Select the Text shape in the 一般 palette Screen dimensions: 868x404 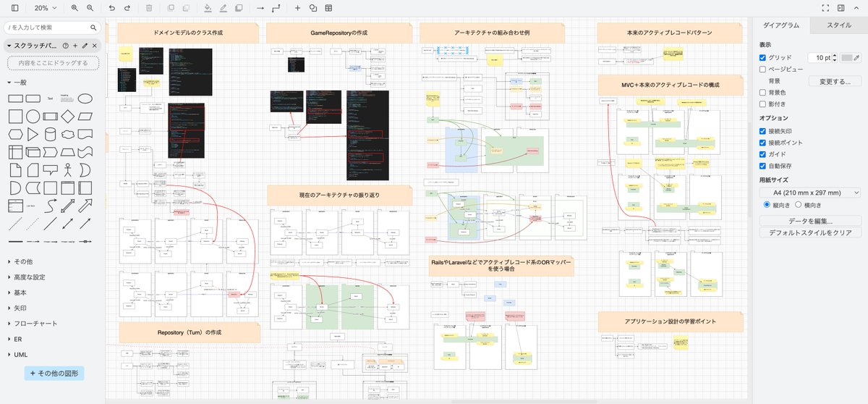click(x=51, y=98)
